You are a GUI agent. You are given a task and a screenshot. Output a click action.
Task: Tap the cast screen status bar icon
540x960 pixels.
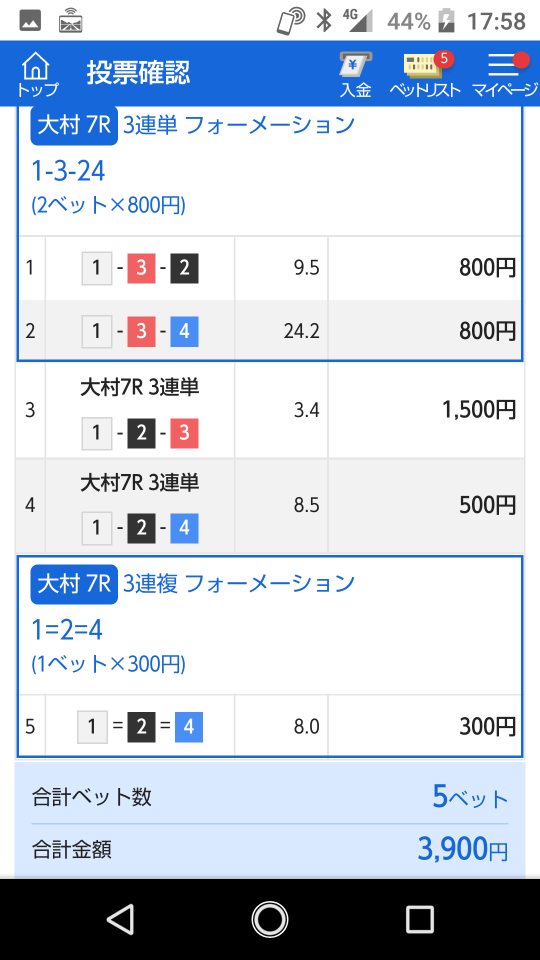(x=70, y=21)
